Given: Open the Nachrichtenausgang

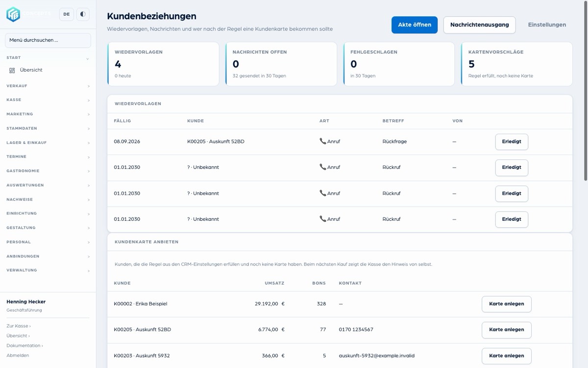Looking at the screenshot, I should (479, 25).
